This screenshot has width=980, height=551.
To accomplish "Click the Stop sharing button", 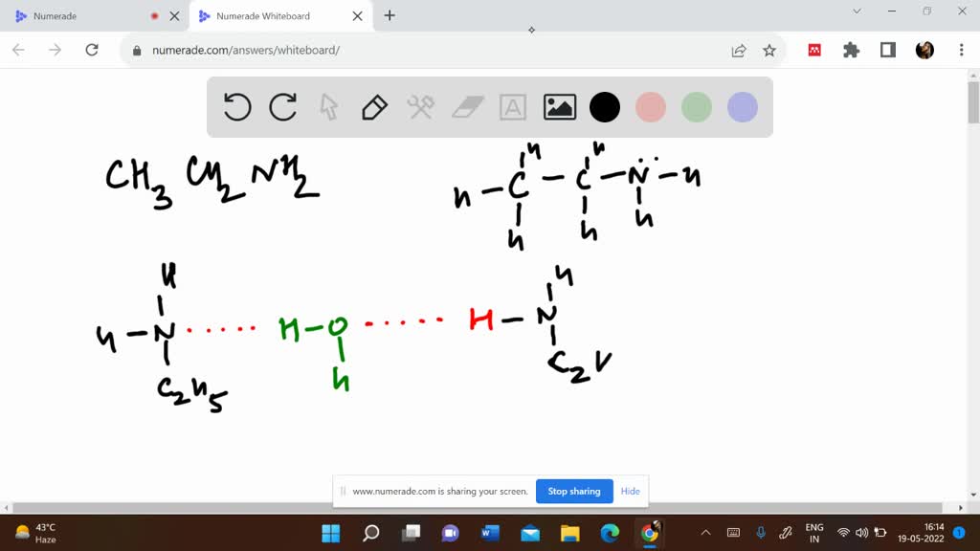I will (x=574, y=491).
